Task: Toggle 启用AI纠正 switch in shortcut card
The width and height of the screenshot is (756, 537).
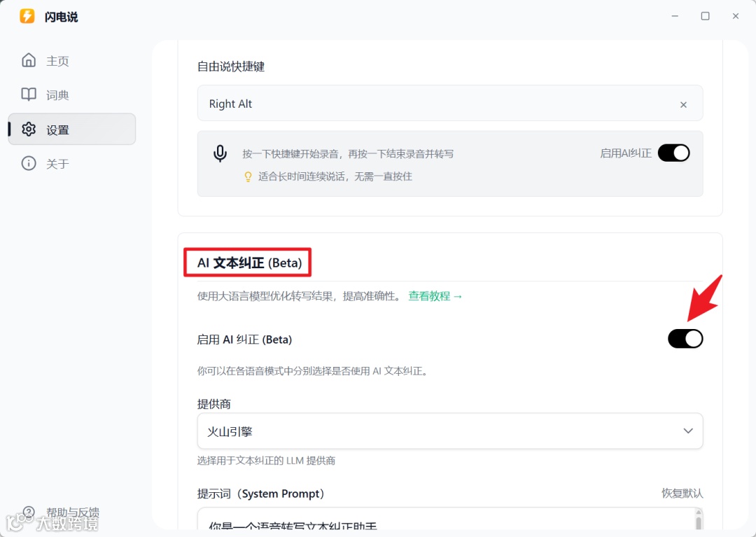Action: coord(673,153)
